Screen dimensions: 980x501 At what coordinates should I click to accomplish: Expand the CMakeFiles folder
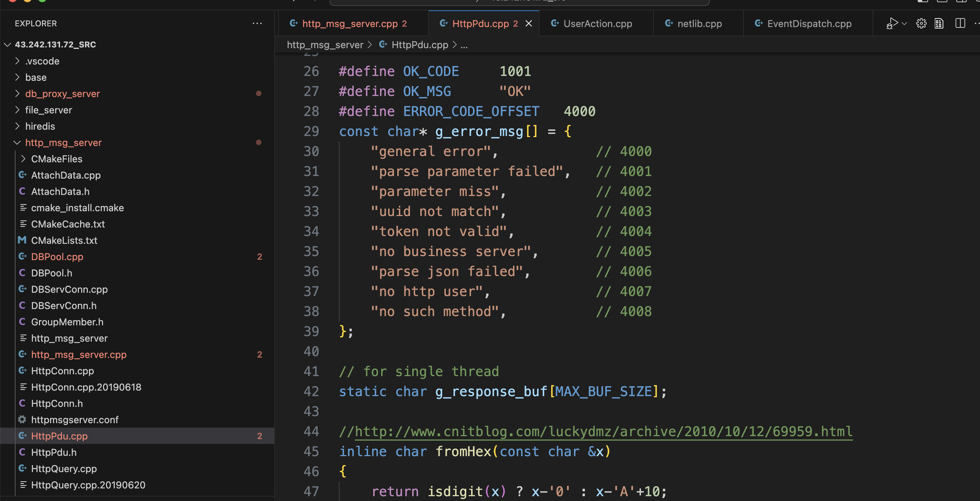click(137, 159)
